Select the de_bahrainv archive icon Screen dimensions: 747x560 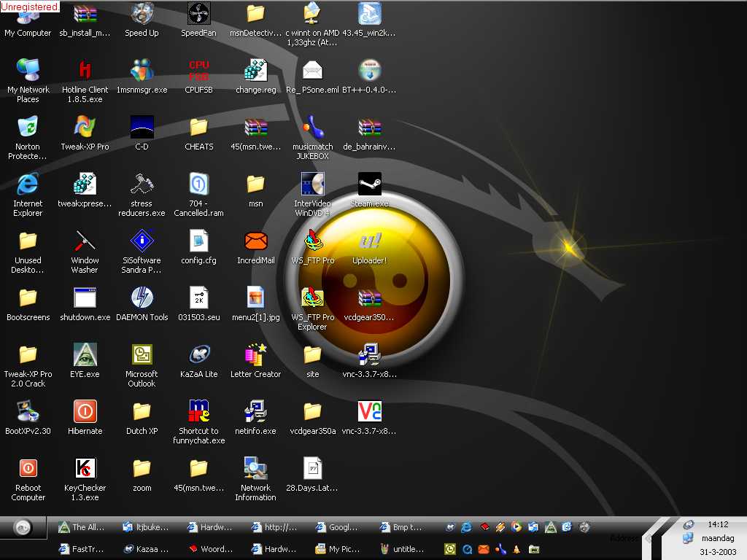click(x=369, y=128)
